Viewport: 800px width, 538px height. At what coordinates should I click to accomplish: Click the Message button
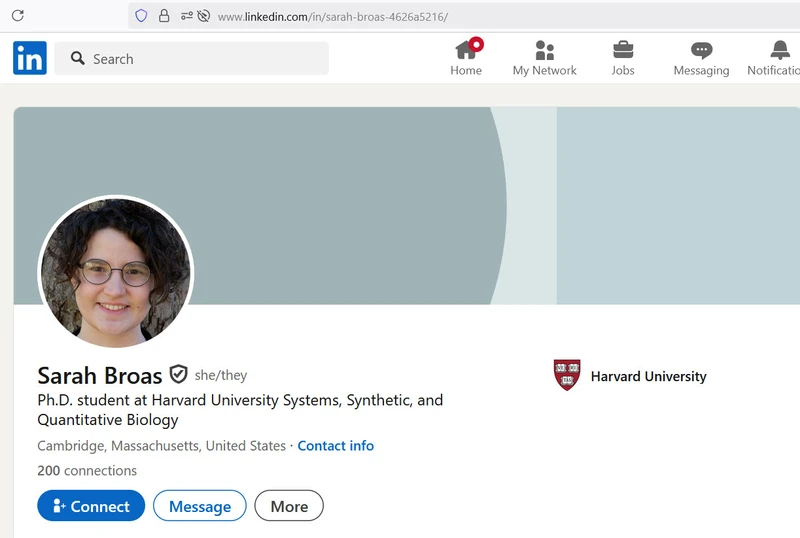199,506
